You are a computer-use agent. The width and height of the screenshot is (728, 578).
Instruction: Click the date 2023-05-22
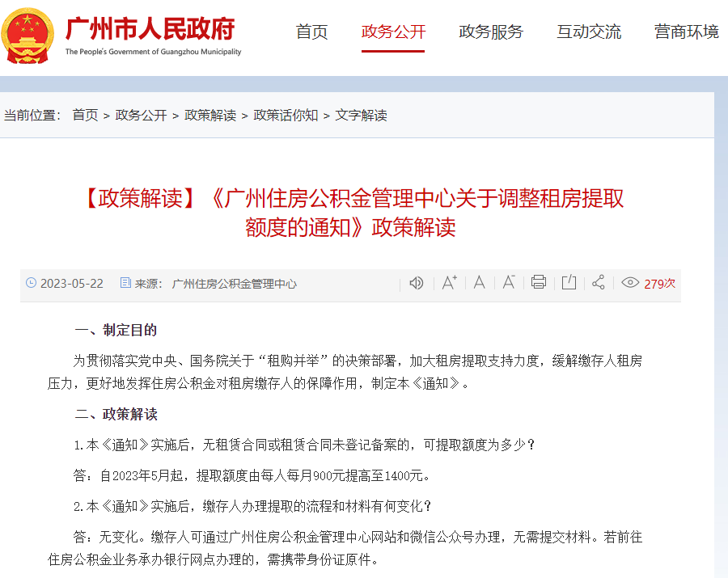pyautogui.click(x=72, y=284)
